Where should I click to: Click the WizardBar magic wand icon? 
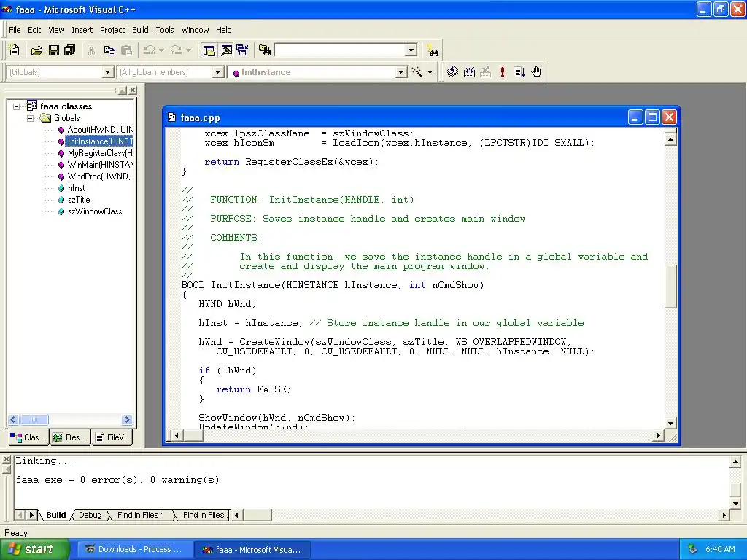pos(417,72)
